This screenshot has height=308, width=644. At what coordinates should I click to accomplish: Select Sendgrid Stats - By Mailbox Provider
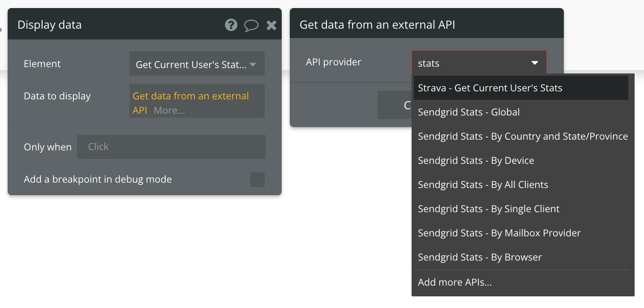point(499,233)
